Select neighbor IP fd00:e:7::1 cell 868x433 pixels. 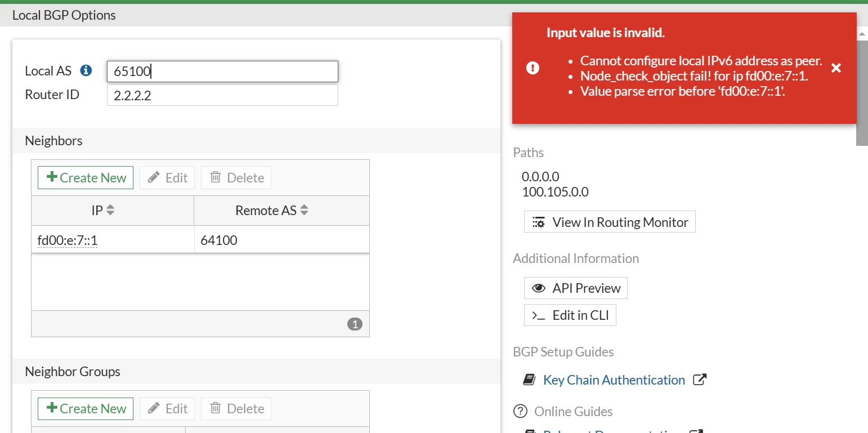113,240
